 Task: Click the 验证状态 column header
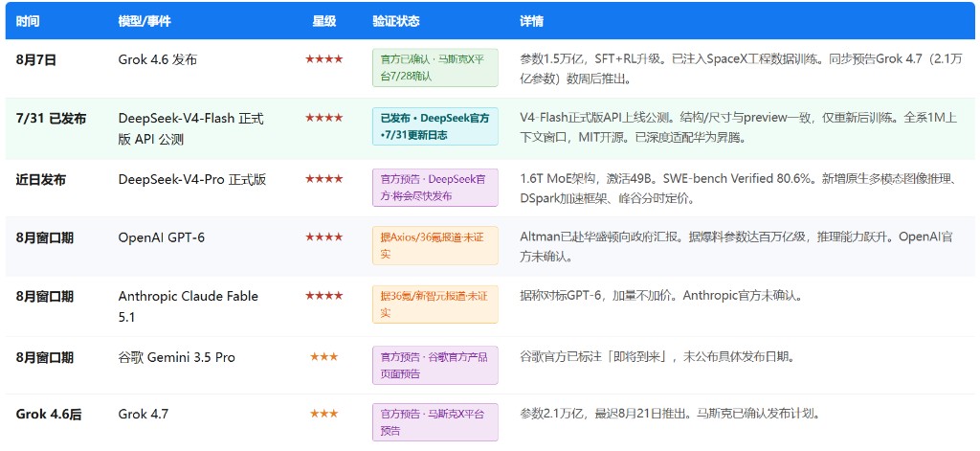click(396, 21)
